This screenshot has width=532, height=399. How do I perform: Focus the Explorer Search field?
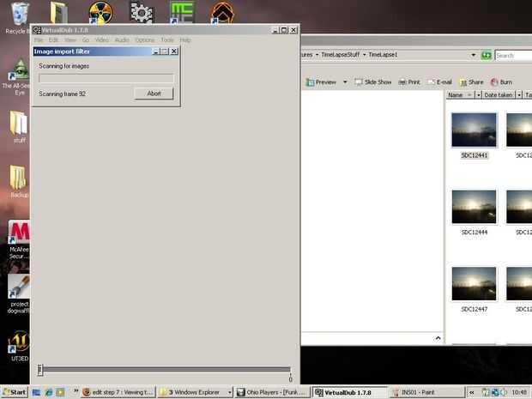click(513, 55)
